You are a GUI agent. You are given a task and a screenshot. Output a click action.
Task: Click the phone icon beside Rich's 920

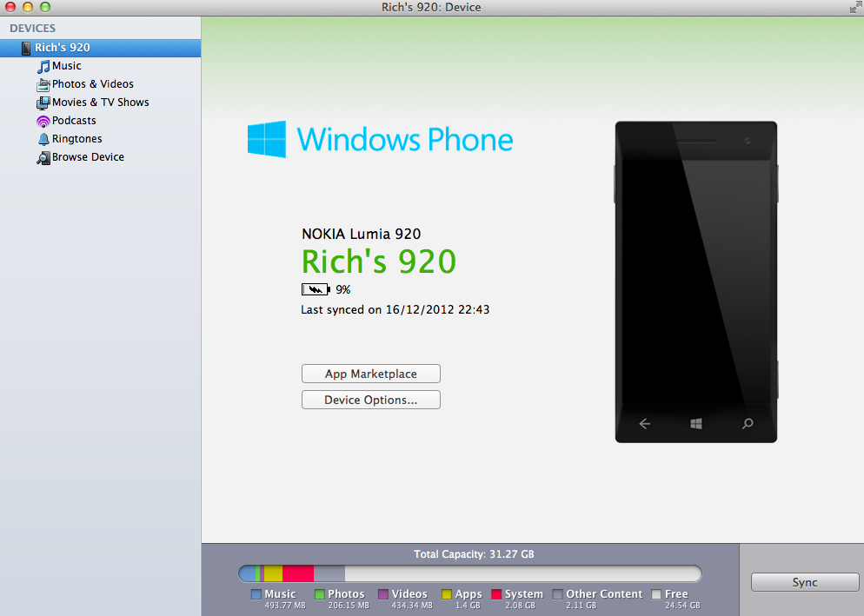click(x=25, y=48)
